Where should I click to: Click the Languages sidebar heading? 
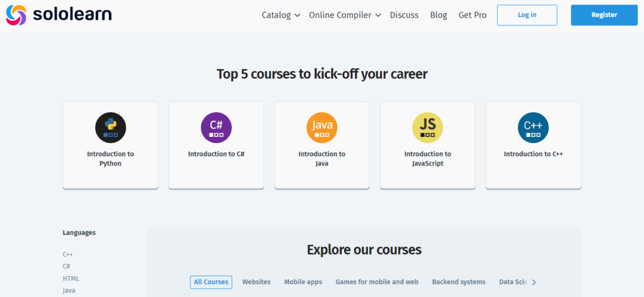pos(79,233)
